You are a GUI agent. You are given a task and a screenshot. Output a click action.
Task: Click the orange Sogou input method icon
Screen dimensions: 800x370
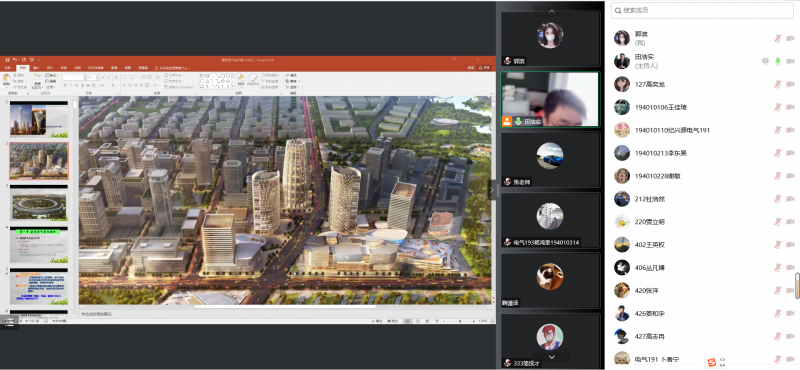(712, 362)
